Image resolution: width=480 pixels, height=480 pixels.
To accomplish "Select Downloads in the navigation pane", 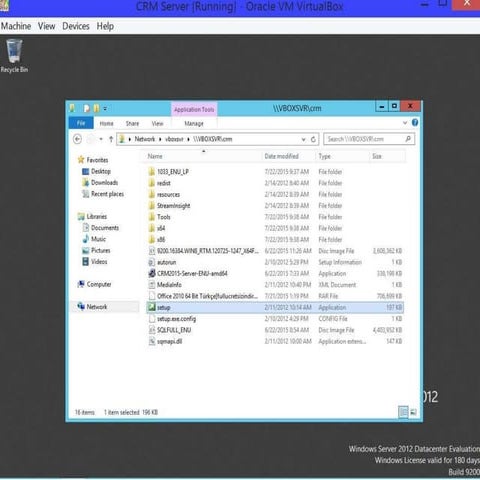I will [100, 183].
